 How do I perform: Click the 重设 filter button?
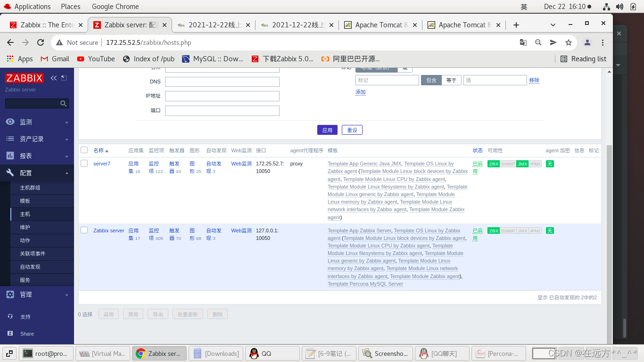352,130
